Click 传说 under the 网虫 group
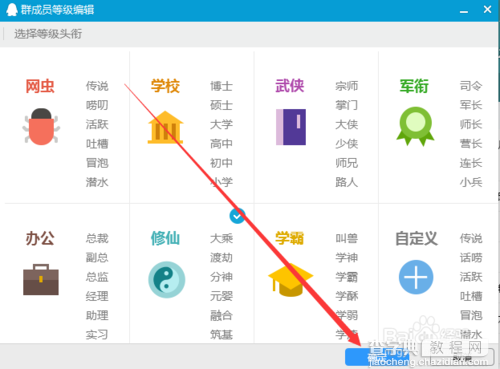 (x=97, y=86)
